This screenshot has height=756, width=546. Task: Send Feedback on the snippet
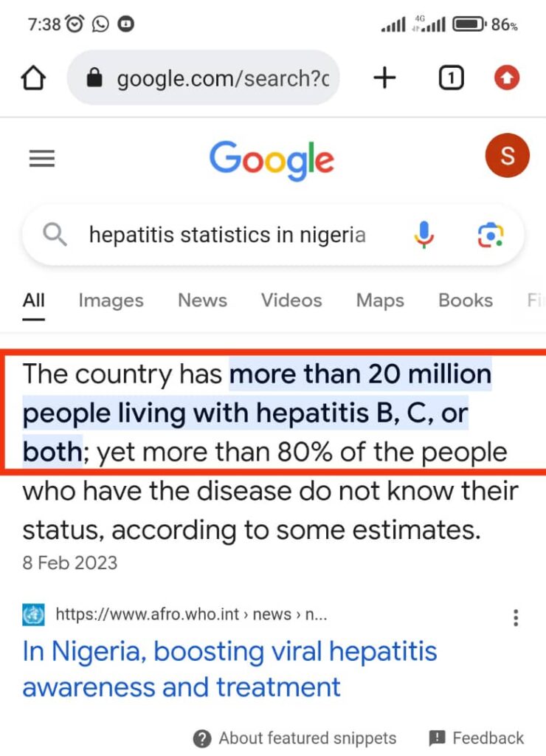pyautogui.click(x=477, y=738)
